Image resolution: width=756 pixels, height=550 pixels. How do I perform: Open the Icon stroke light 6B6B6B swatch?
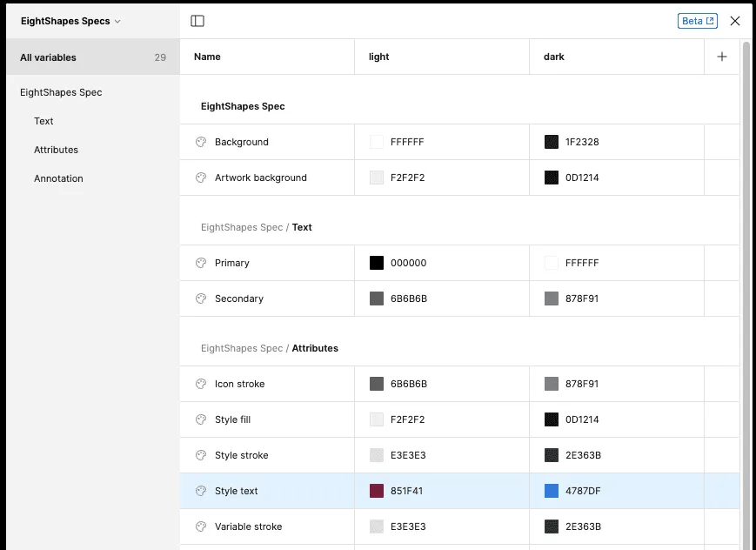[377, 384]
